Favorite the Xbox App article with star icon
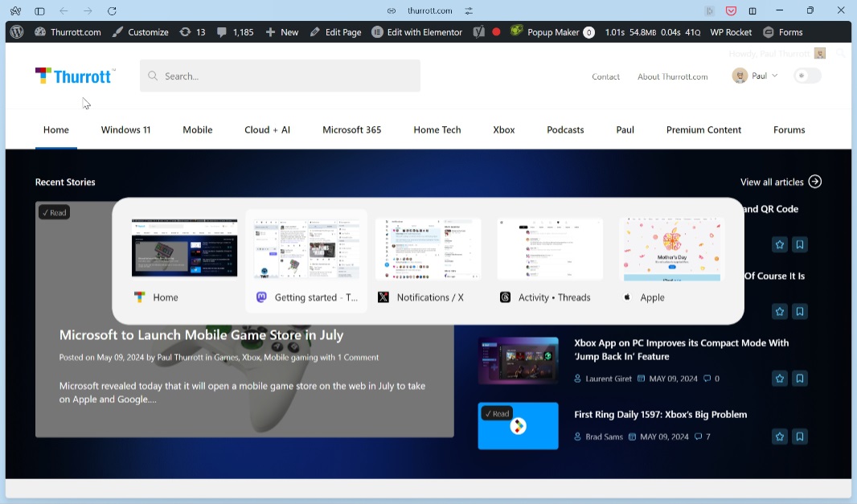 click(x=779, y=379)
